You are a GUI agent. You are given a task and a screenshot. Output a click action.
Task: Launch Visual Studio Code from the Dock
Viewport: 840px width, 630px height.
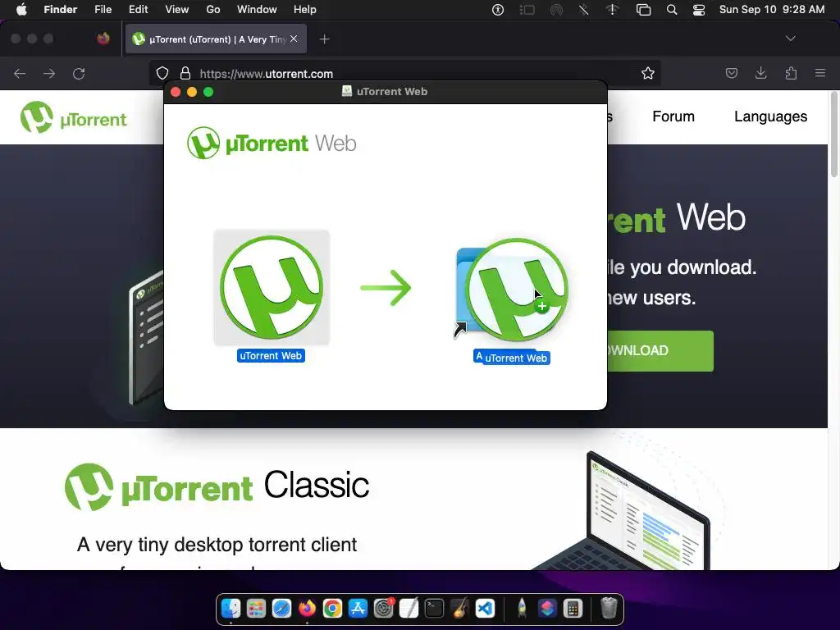pos(485,609)
